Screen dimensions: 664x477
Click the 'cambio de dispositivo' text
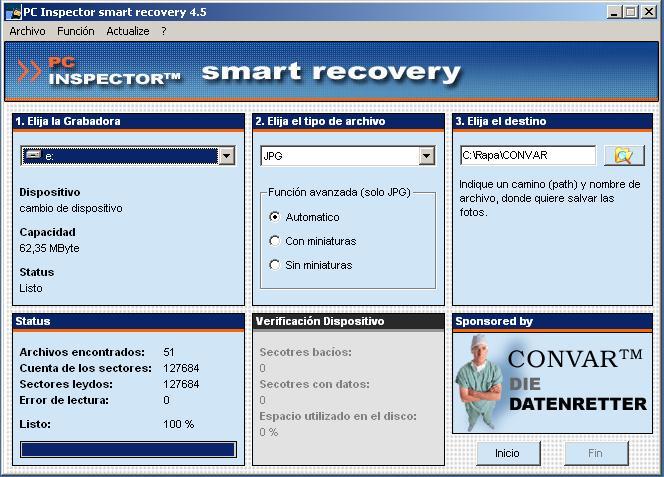coord(71,208)
